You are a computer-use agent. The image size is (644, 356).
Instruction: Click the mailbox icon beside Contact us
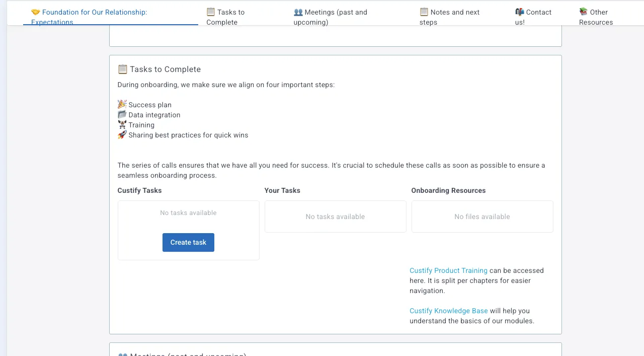click(520, 12)
